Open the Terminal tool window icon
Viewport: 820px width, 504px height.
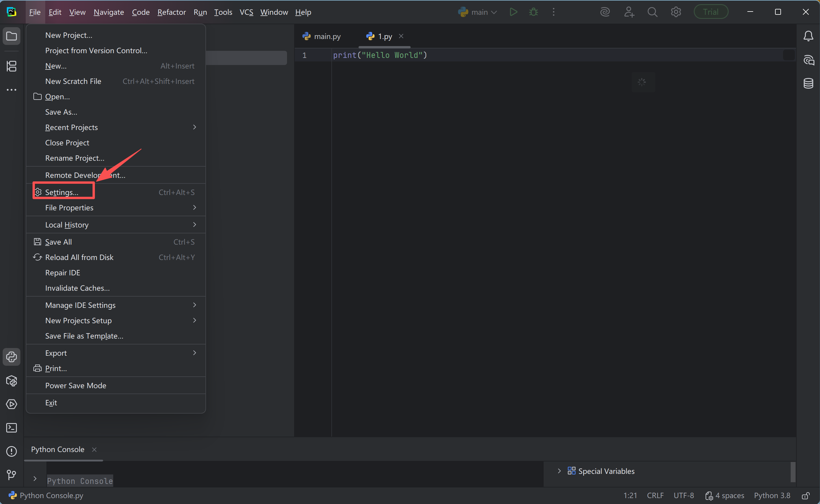click(12, 428)
